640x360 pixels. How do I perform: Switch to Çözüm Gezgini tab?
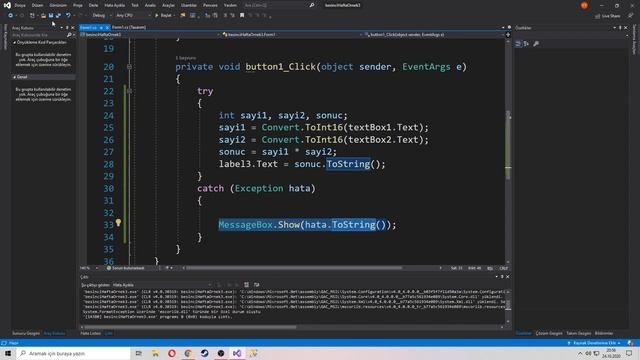tap(549, 333)
